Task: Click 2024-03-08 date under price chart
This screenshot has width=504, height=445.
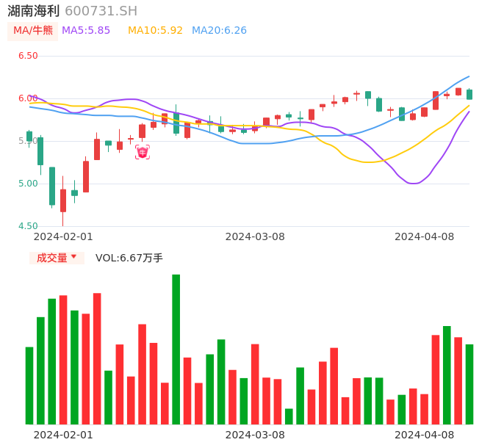Action: (255, 236)
